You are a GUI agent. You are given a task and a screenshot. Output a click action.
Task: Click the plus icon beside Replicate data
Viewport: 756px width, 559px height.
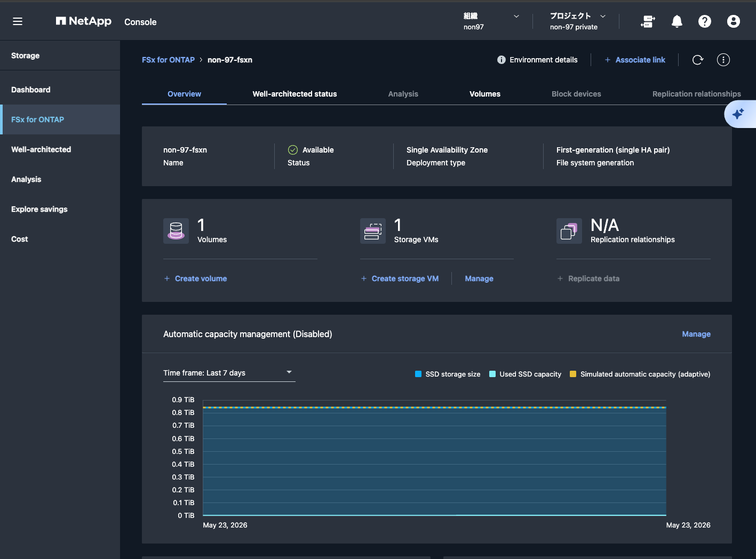[x=560, y=278]
